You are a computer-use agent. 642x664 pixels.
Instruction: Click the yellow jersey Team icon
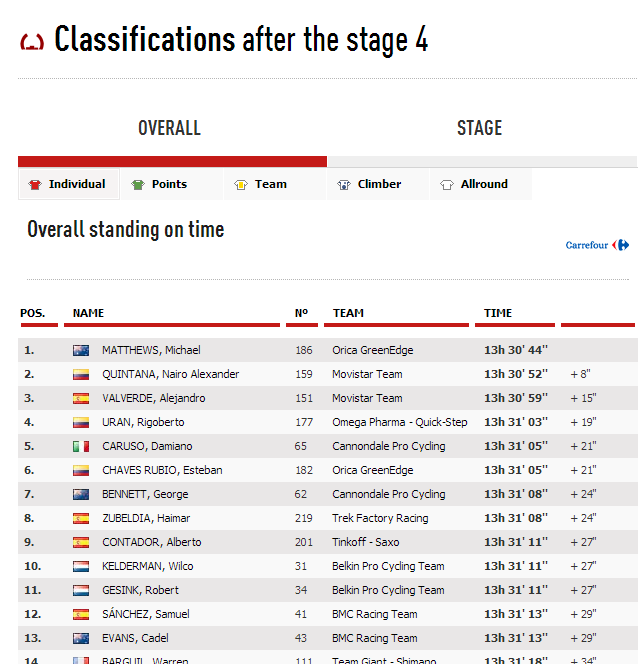point(241,185)
